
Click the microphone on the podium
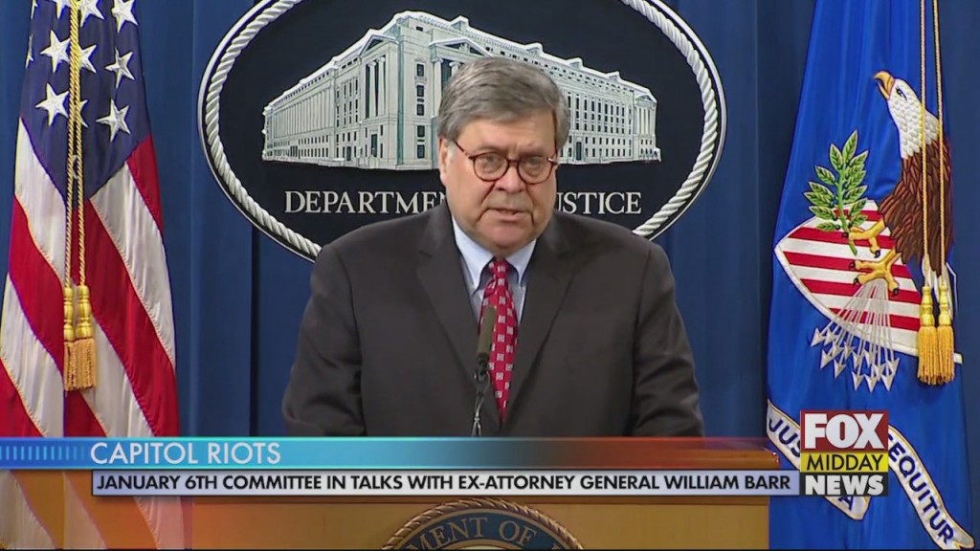482,368
